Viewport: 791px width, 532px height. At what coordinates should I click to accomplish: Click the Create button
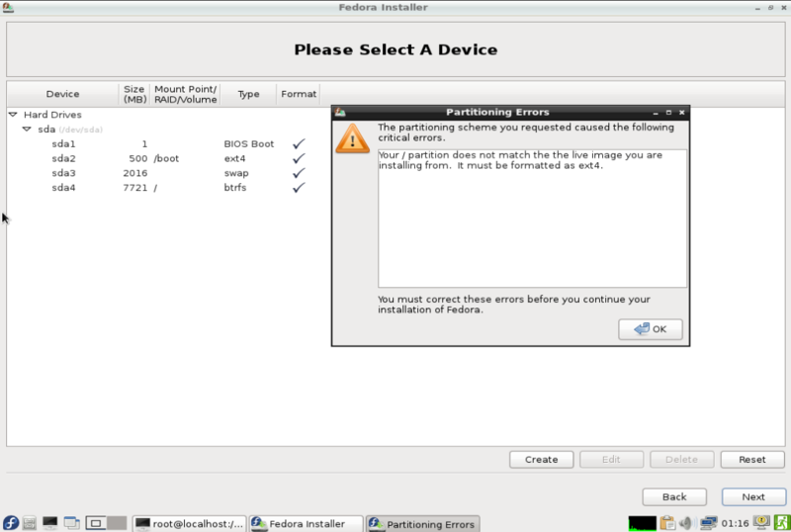tap(541, 459)
